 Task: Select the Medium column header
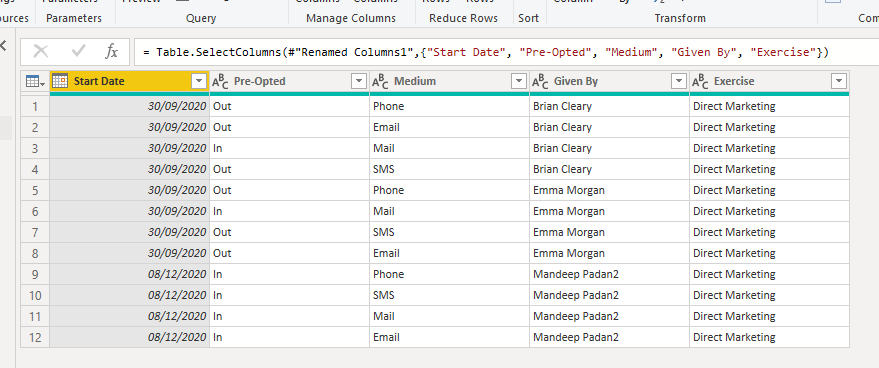click(x=449, y=81)
